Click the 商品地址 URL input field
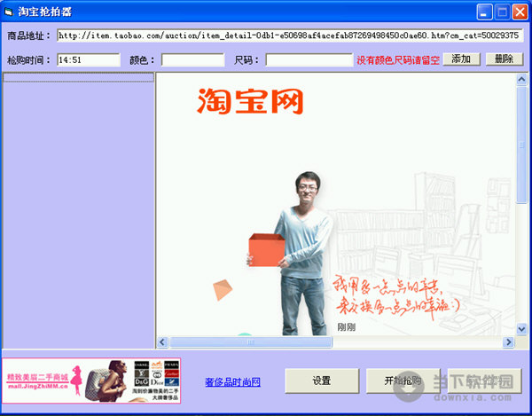 point(290,35)
